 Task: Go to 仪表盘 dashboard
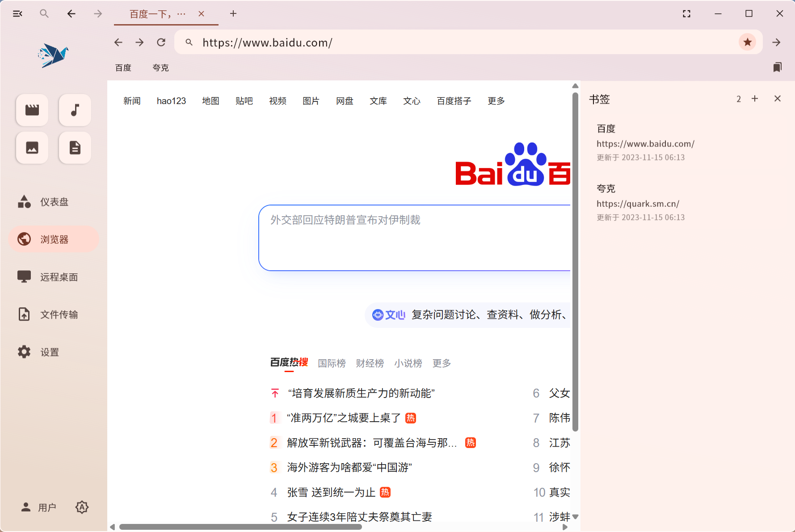pyautogui.click(x=54, y=202)
